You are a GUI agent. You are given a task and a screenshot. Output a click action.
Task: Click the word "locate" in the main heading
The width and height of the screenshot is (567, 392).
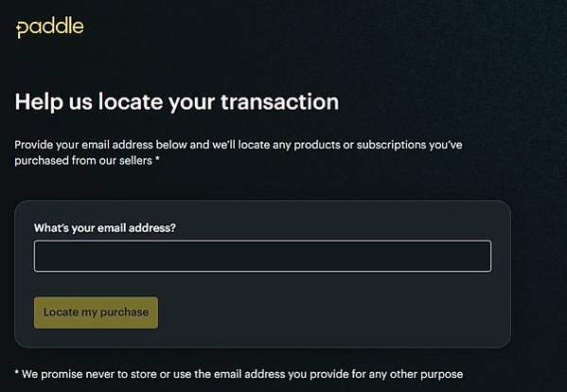[131, 101]
